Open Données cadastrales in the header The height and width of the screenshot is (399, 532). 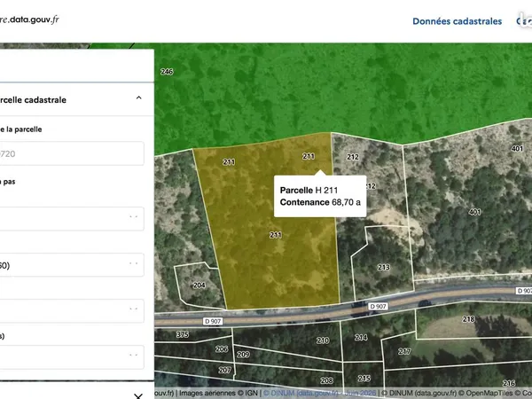point(457,21)
